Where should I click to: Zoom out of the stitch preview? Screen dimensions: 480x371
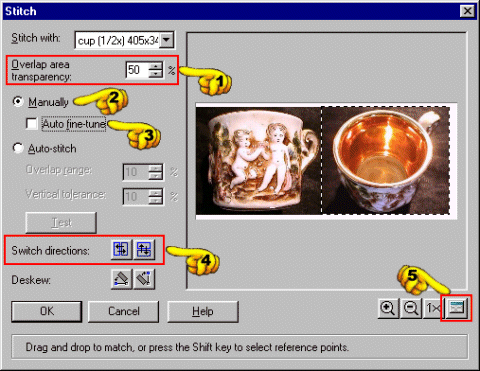411,308
